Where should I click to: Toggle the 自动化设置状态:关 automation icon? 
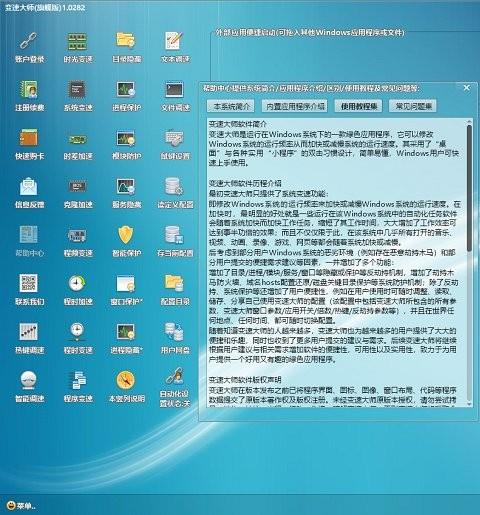175,377
